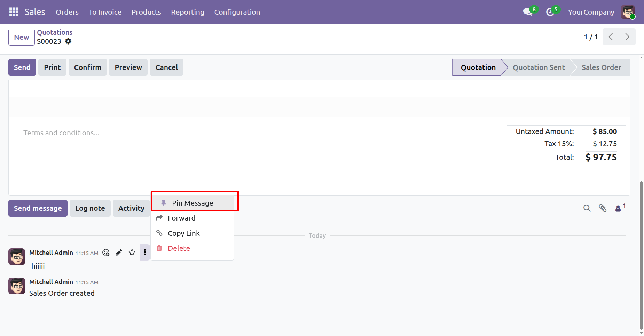Open the Orders menu
644x336 pixels.
pos(67,12)
